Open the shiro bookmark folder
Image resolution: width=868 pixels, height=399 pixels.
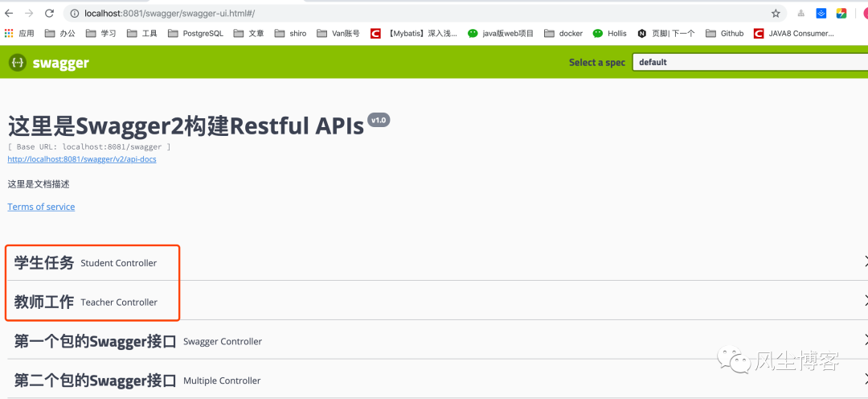click(290, 33)
